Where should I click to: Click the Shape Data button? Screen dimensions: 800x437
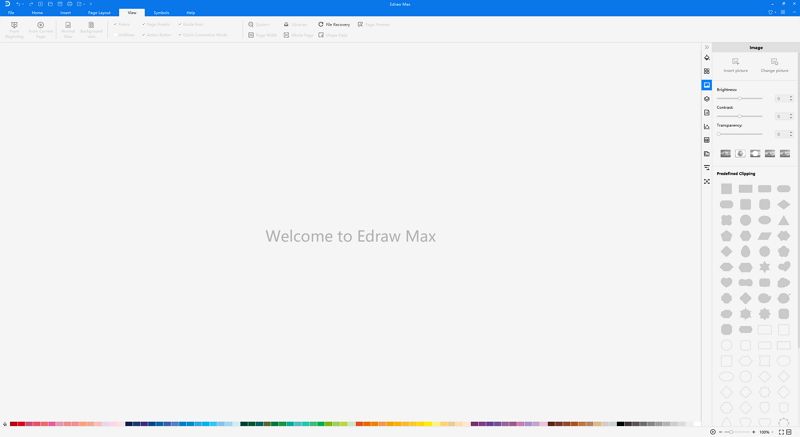pyautogui.click(x=333, y=35)
